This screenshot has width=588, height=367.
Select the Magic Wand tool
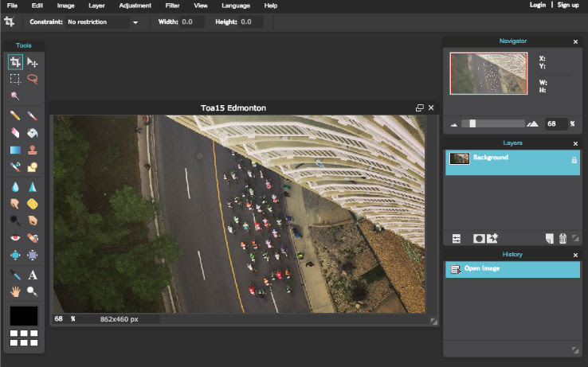click(x=15, y=96)
